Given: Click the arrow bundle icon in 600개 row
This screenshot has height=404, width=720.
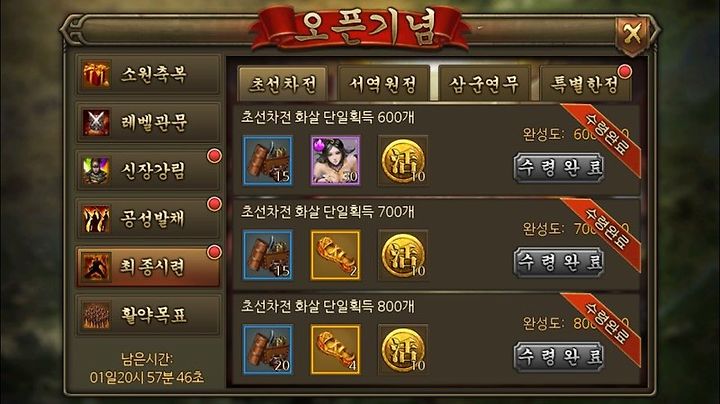Looking at the screenshot, I should (x=268, y=160).
